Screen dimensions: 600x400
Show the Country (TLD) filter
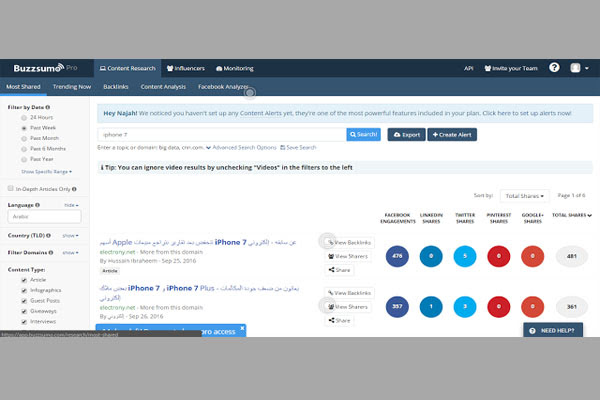[x=70, y=235]
